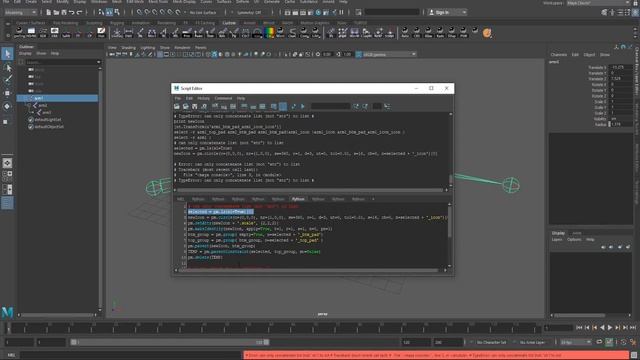Open the 24 fps frame rate dropdown
Image resolution: width=640 pixels, height=360 pixels.
(x=576, y=342)
